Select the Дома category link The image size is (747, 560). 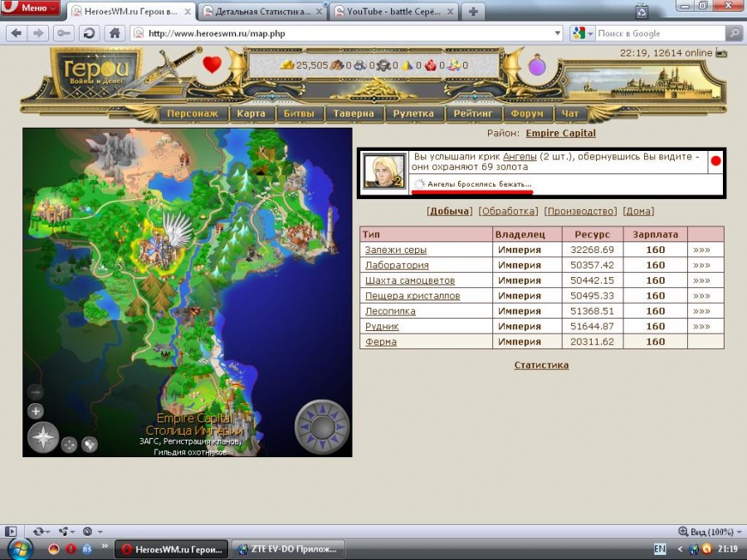pyautogui.click(x=638, y=211)
